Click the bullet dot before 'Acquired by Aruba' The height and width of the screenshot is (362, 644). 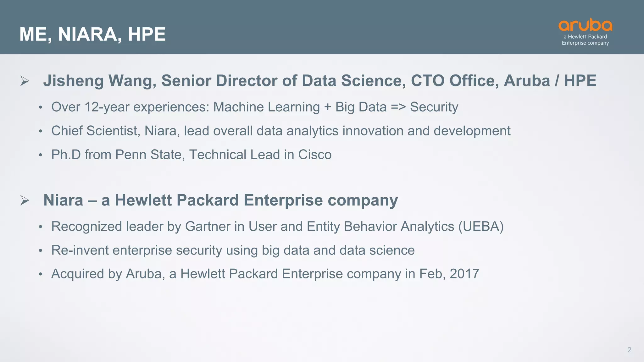(x=40, y=274)
